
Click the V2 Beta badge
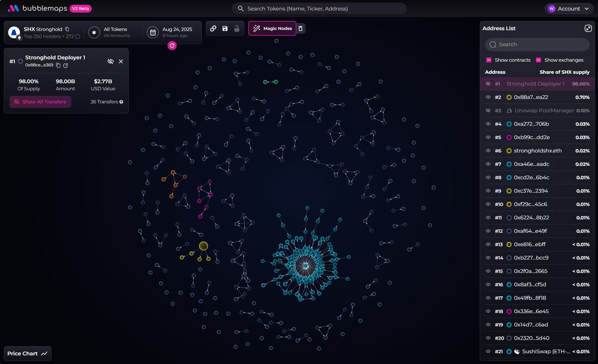pos(80,8)
